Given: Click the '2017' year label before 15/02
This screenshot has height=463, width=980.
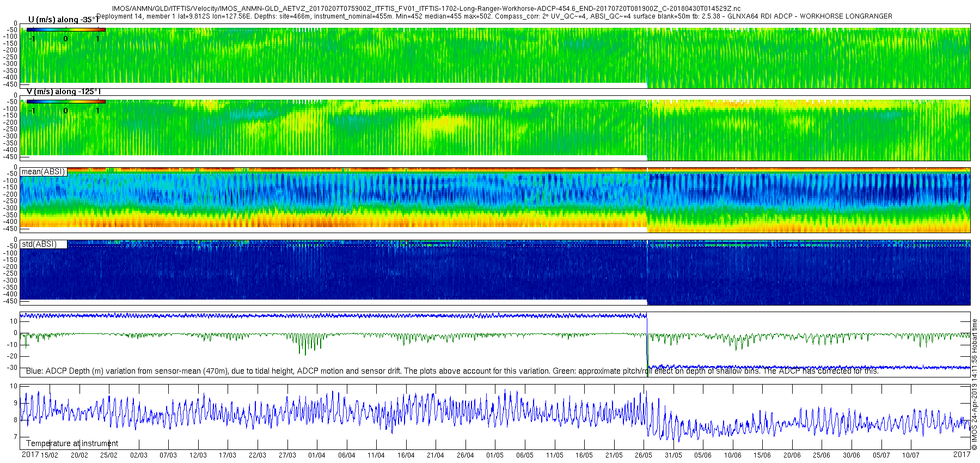Looking at the screenshot, I should click(x=30, y=454).
